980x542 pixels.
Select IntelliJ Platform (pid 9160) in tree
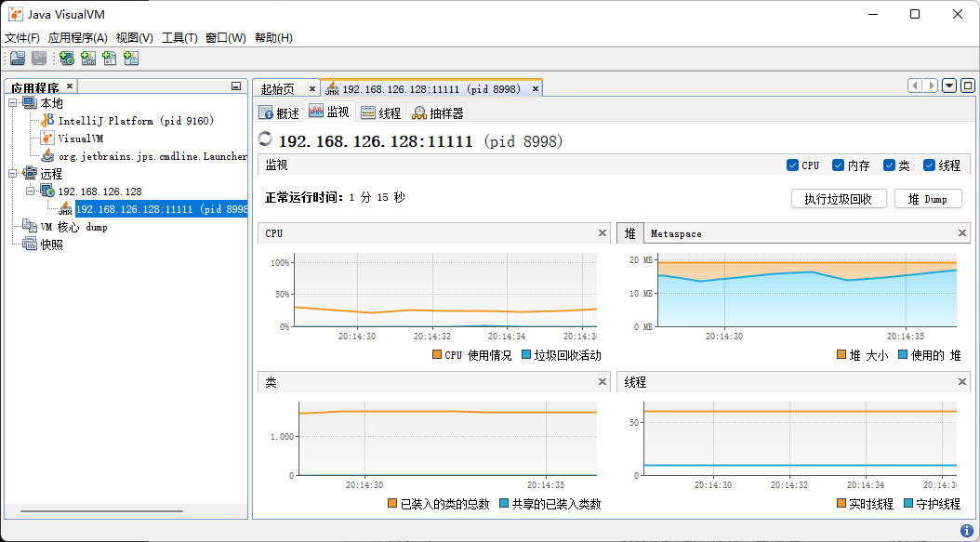136,121
